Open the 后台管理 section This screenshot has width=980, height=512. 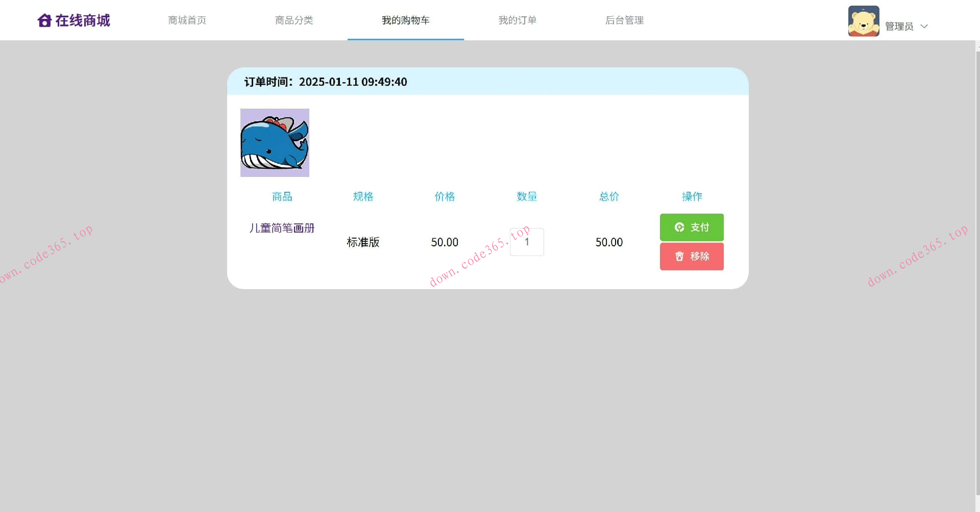[624, 20]
